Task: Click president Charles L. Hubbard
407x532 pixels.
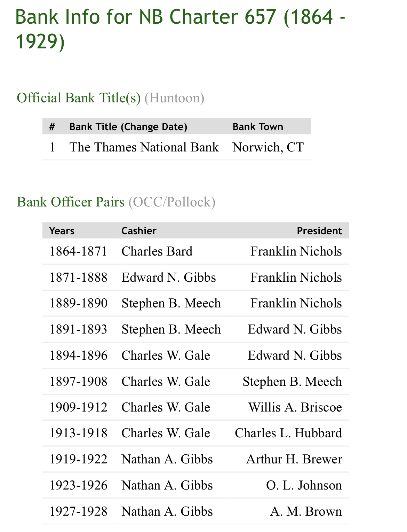Action: (288, 433)
